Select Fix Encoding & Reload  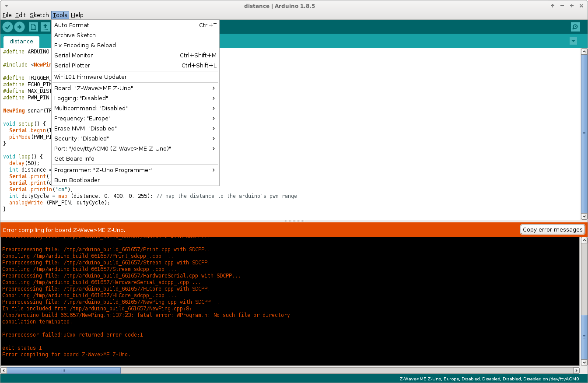(x=135, y=46)
